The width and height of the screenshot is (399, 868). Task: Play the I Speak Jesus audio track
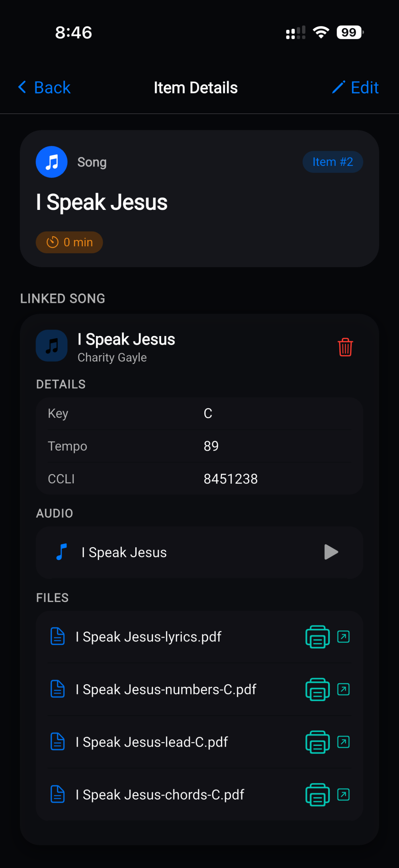(331, 552)
